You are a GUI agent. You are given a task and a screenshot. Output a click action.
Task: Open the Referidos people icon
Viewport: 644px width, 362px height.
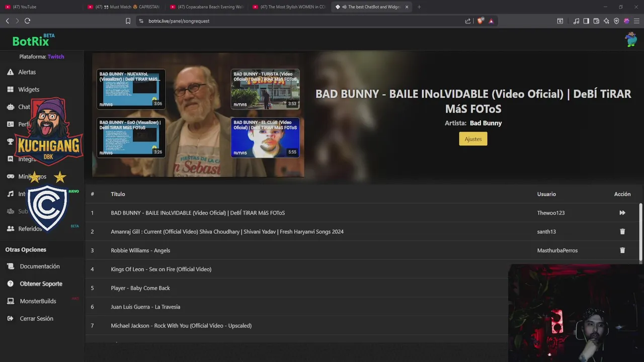10,229
